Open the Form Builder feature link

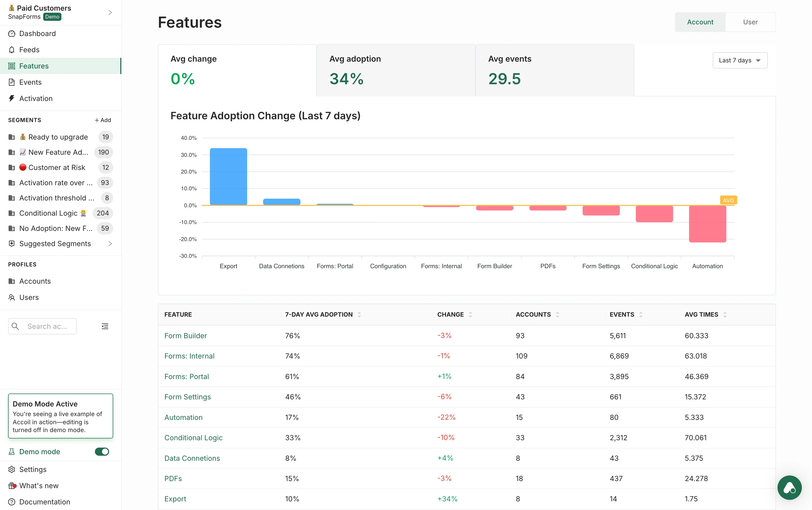(185, 335)
